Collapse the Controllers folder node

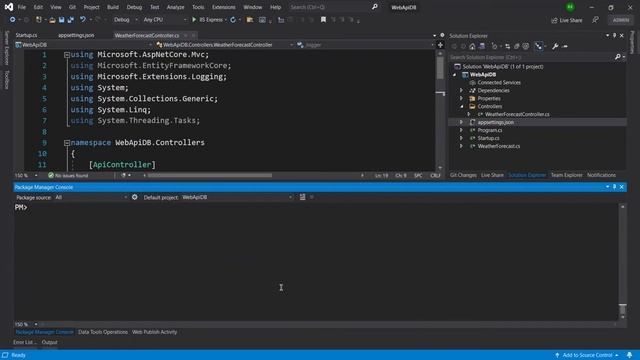click(x=462, y=107)
